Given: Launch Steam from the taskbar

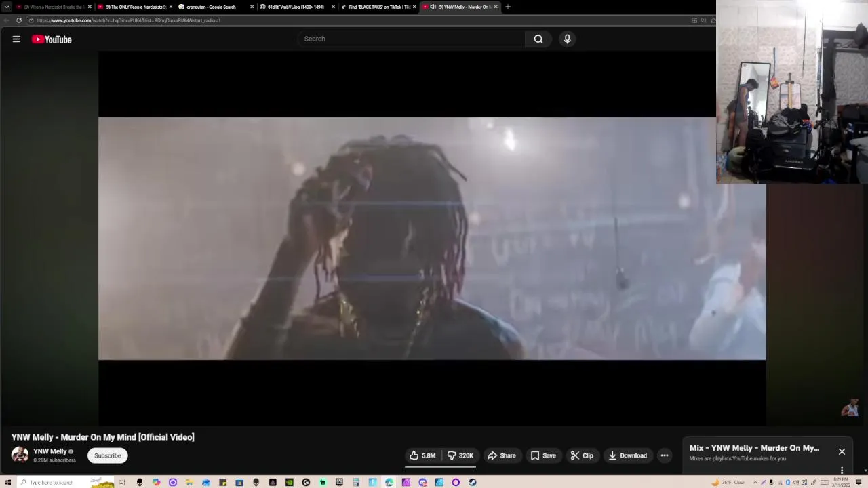Looking at the screenshot, I should click(x=473, y=483).
